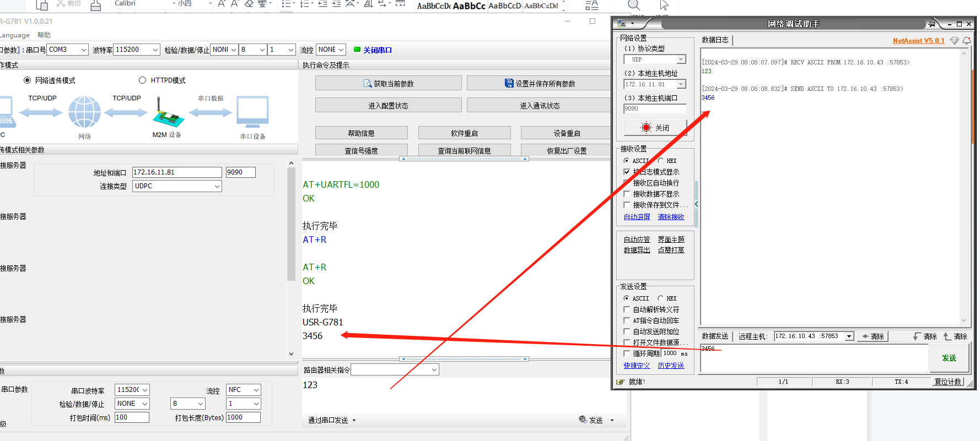Enable the 循环周期 checkbox

[x=627, y=353]
